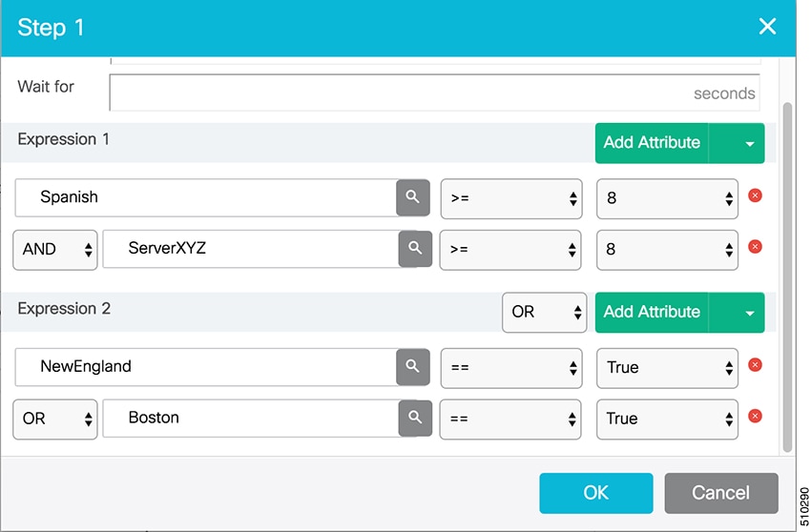Delete the ServerXYZ attribute row

[x=755, y=247]
